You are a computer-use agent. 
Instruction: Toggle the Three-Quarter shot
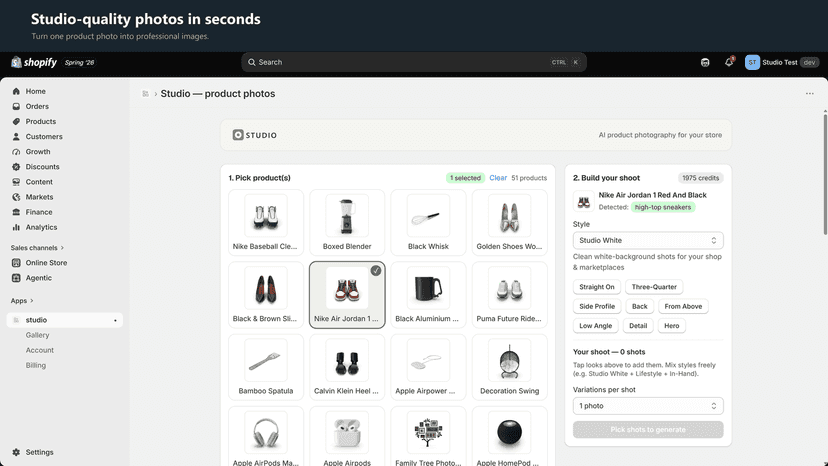pos(654,287)
